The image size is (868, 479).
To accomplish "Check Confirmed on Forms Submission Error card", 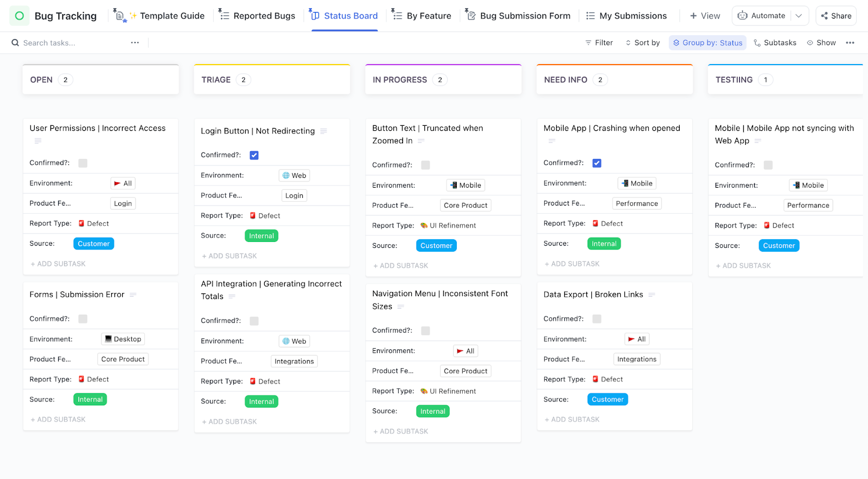I will (x=83, y=319).
